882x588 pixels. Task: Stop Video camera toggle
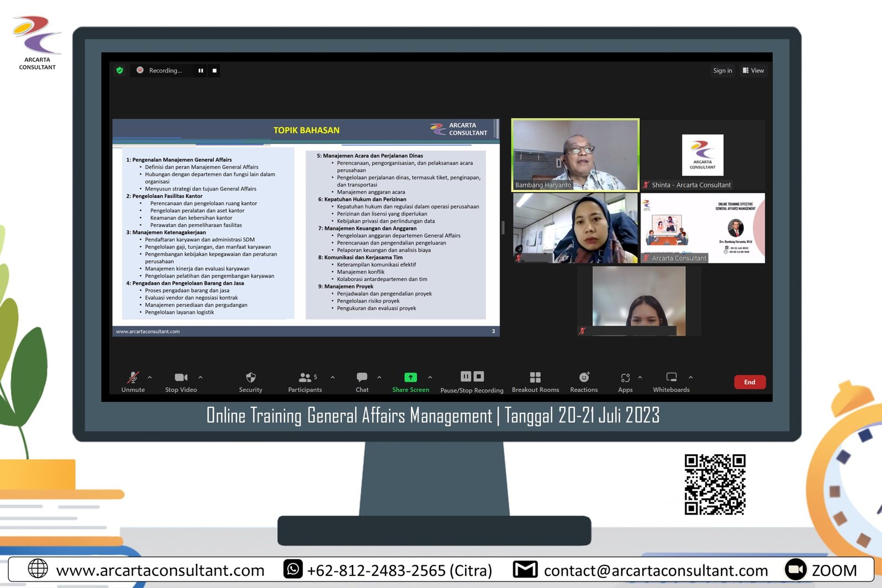tap(181, 377)
